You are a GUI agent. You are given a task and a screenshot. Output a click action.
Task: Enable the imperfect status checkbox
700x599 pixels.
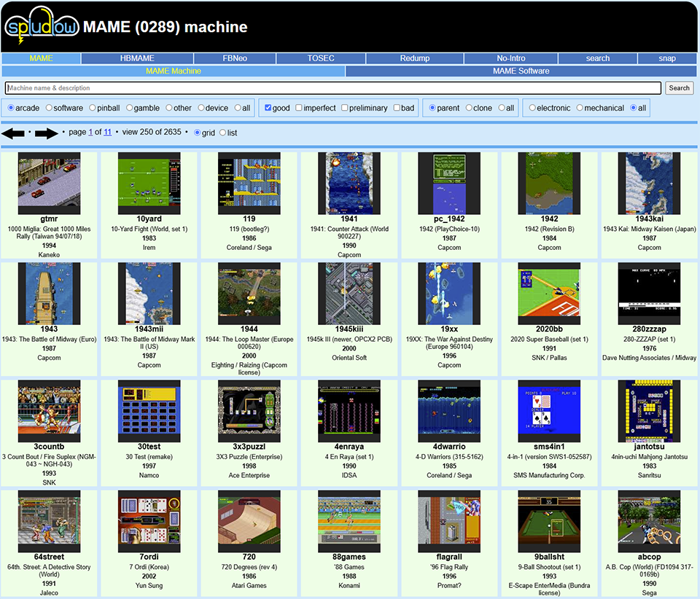click(299, 108)
